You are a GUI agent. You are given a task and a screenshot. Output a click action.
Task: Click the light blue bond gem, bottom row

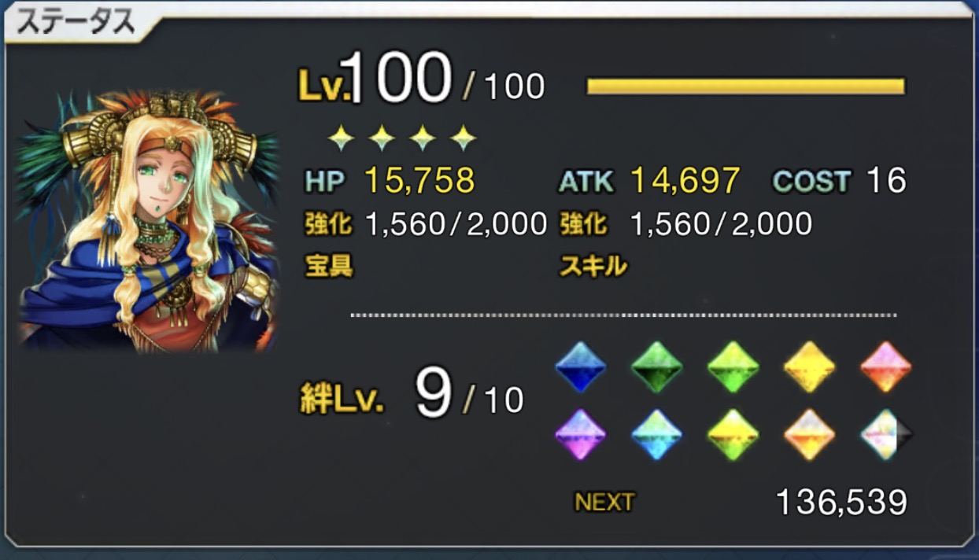pos(657,434)
